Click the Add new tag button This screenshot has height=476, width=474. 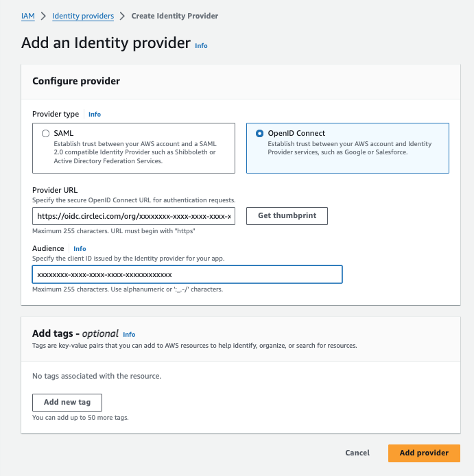(x=67, y=403)
